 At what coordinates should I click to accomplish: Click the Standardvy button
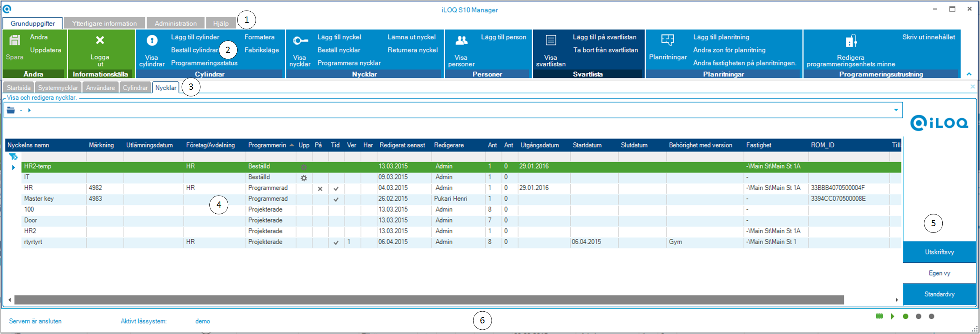[939, 294]
